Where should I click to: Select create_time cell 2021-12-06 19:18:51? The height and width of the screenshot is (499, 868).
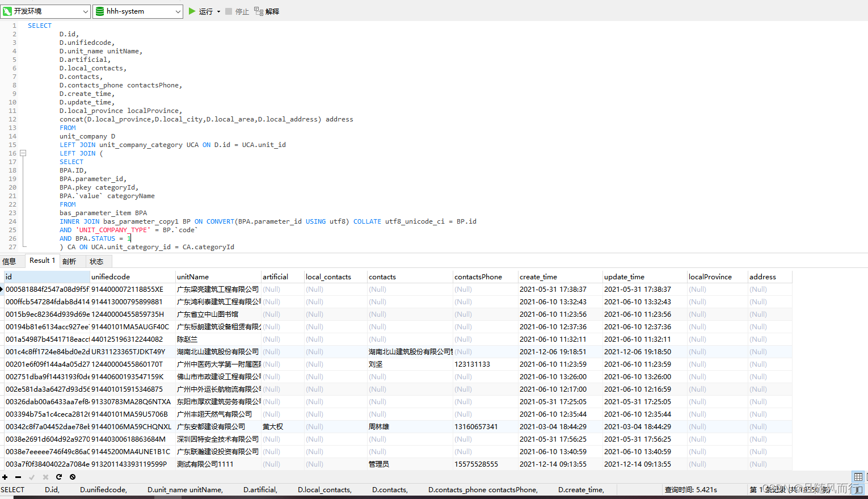click(561, 352)
